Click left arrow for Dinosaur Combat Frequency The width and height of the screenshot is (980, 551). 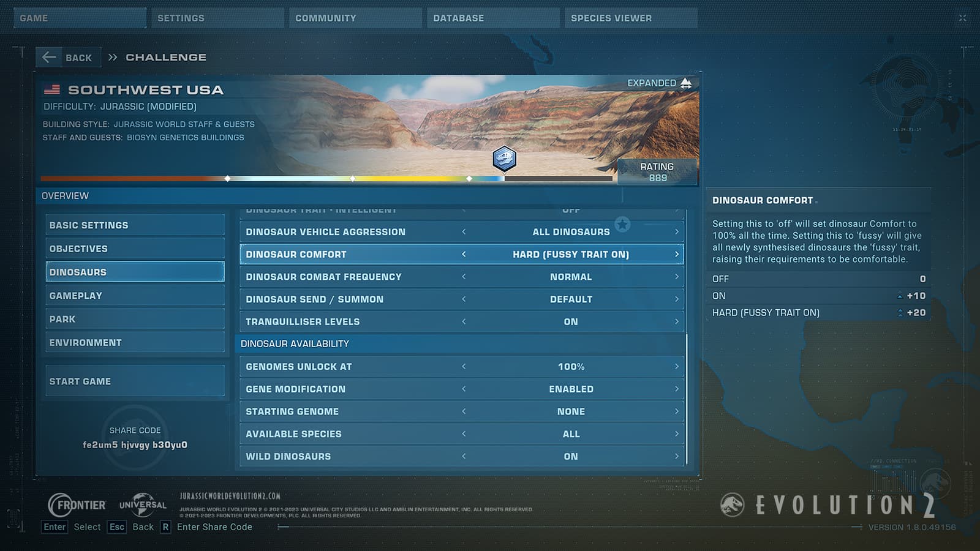click(464, 277)
